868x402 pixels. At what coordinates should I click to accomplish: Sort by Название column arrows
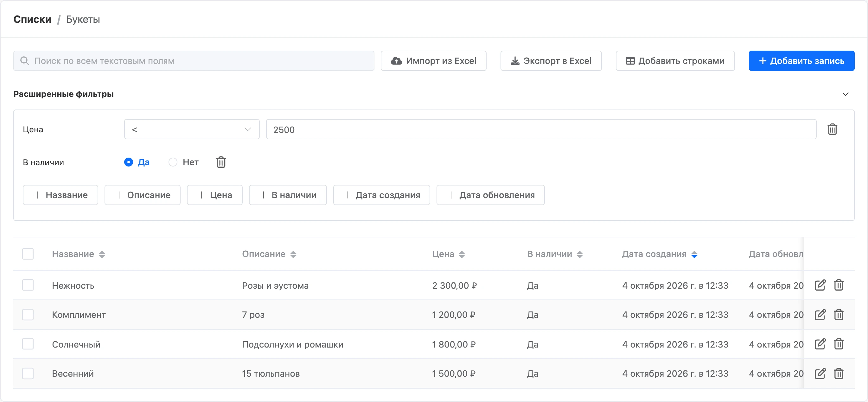[x=102, y=254]
